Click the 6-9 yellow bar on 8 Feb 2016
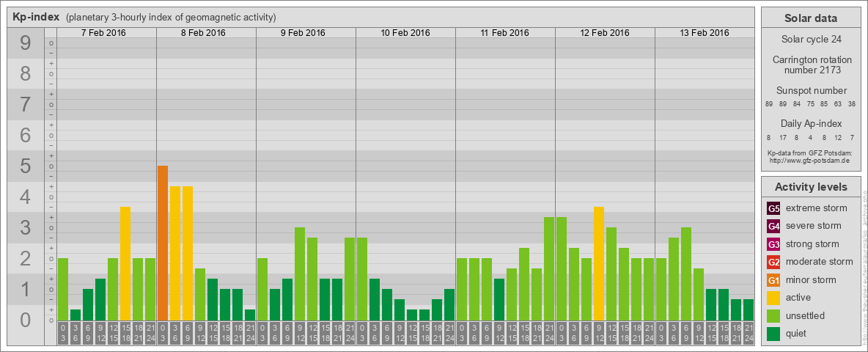The image size is (868, 352). 188,254
